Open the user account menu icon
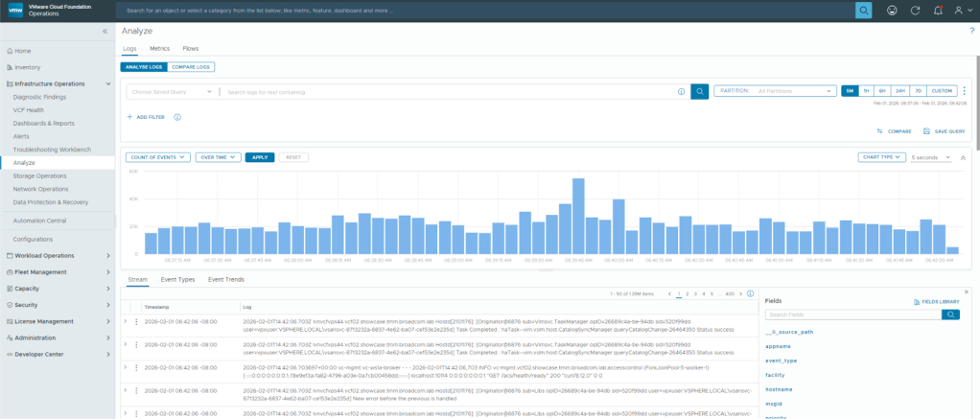The image size is (980, 419). click(x=960, y=10)
